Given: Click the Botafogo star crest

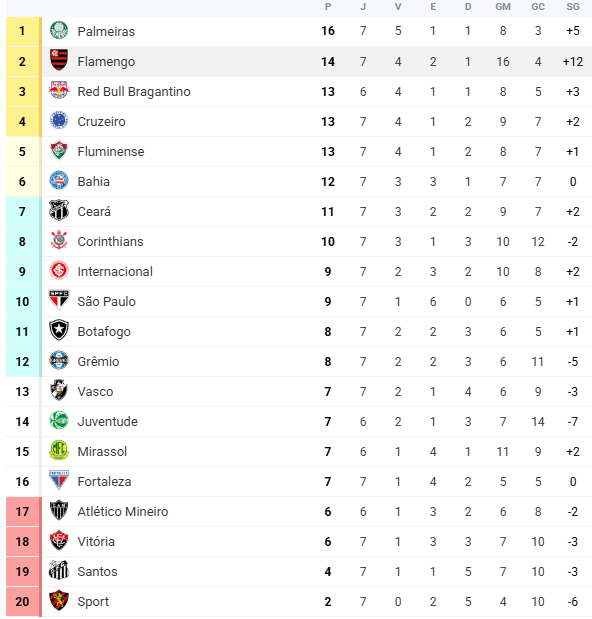Looking at the screenshot, I should point(59,330).
